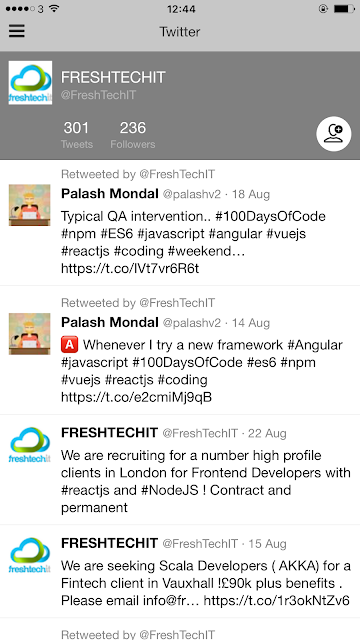Tap the battery icon in status bar
The image size is (360, 640).
click(x=344, y=9)
